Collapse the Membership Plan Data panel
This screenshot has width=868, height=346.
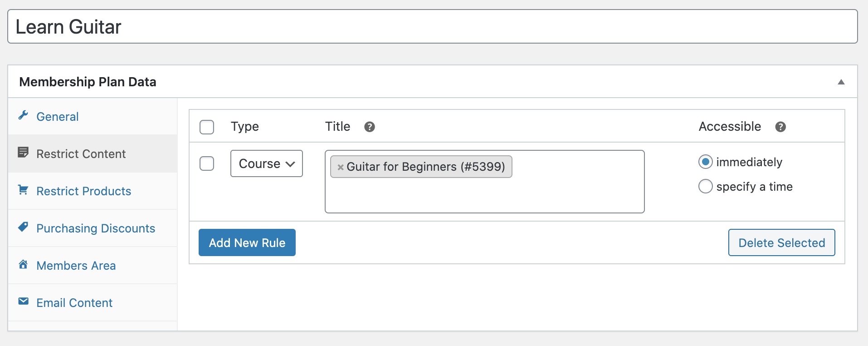842,82
